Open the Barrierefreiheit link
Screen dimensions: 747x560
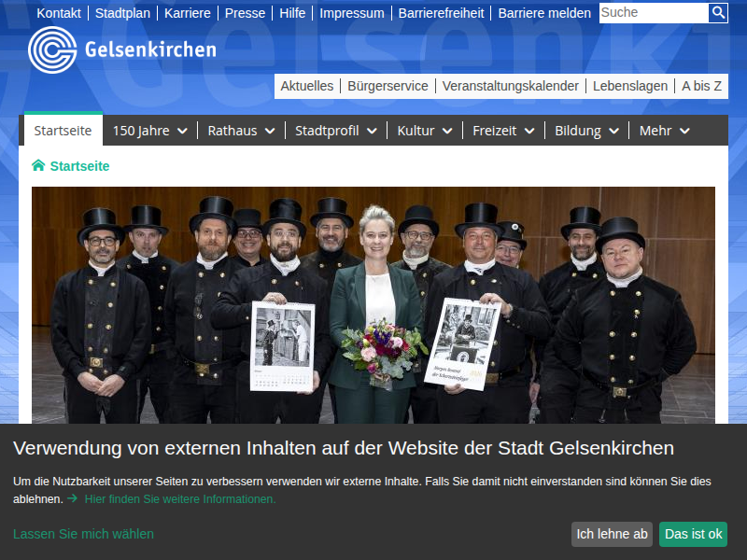441,13
